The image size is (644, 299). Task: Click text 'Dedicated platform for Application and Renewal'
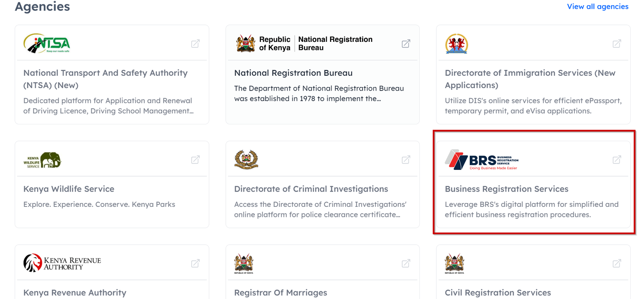pyautogui.click(x=107, y=101)
